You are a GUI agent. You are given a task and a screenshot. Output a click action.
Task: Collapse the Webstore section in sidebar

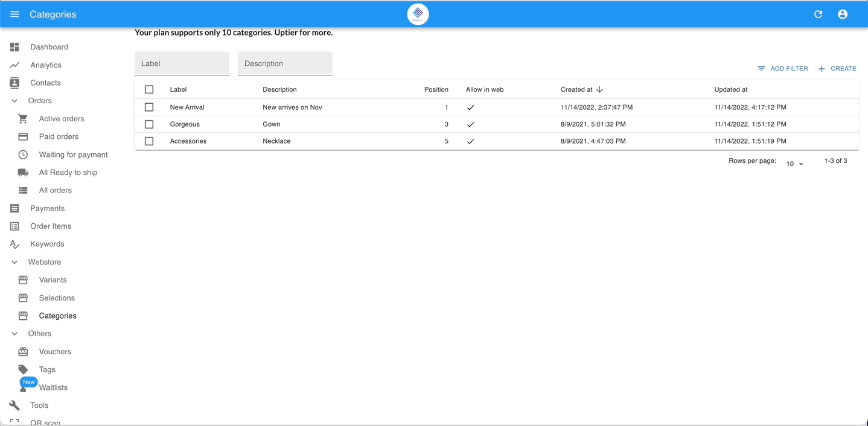[14, 262]
